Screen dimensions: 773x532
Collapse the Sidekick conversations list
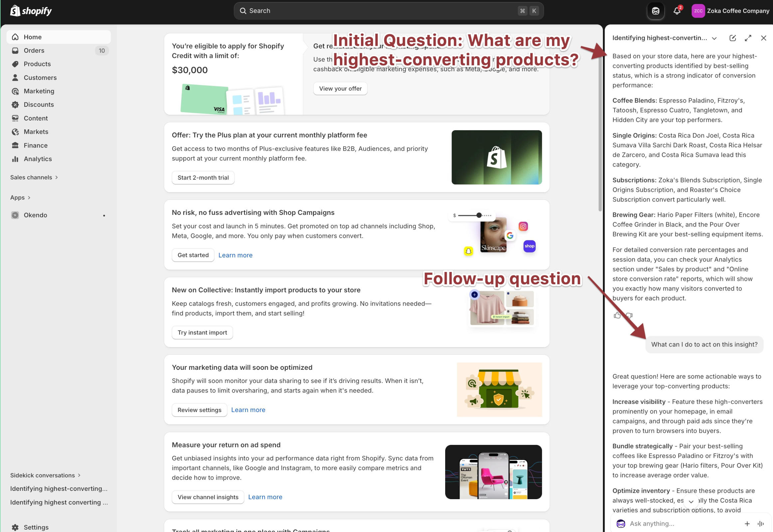click(x=79, y=475)
